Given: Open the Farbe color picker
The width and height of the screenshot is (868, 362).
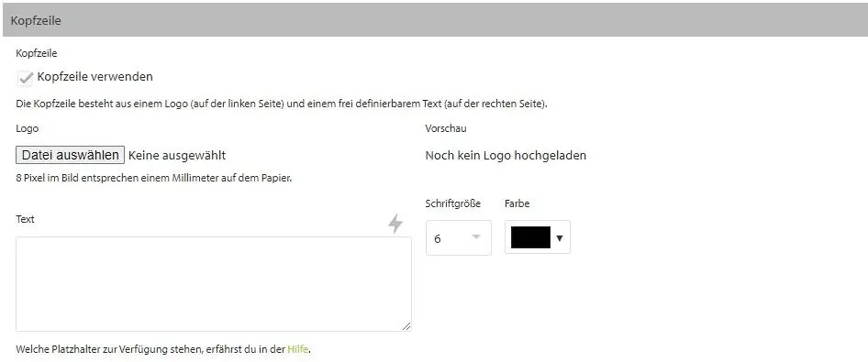Looking at the screenshot, I should (x=538, y=237).
